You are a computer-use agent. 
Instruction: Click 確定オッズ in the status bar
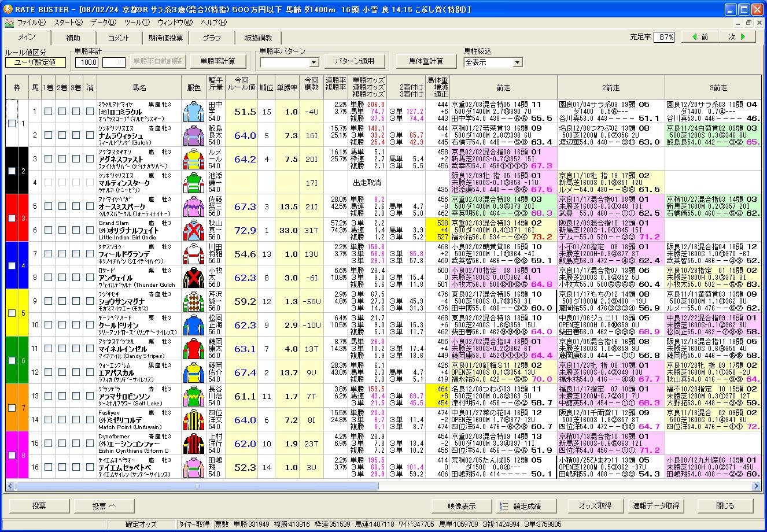[x=141, y=524]
